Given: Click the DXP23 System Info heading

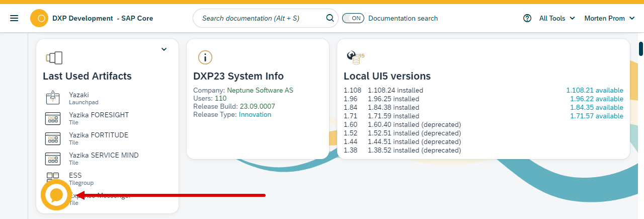Looking at the screenshot, I should [238, 76].
